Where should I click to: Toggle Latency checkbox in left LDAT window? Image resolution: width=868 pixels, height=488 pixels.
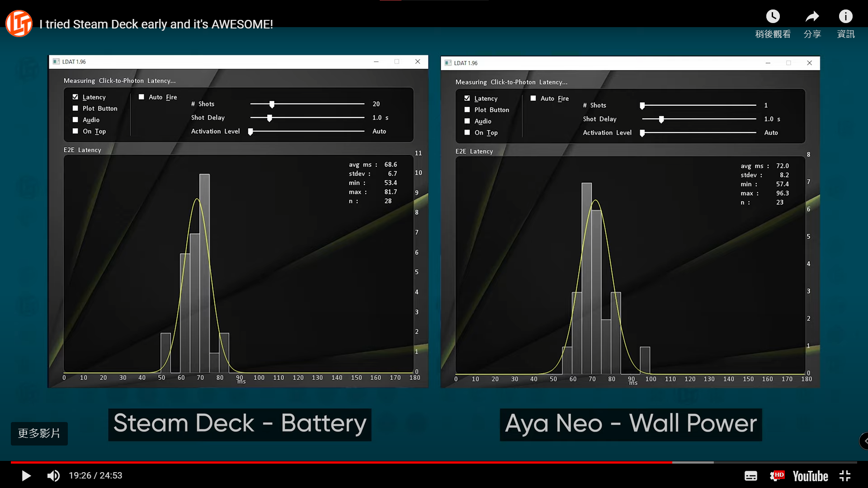75,97
